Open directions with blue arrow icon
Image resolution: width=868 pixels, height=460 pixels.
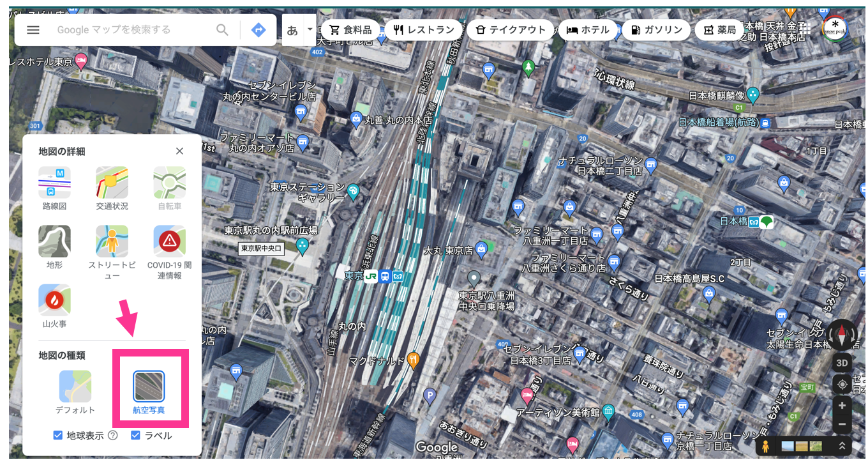(258, 30)
